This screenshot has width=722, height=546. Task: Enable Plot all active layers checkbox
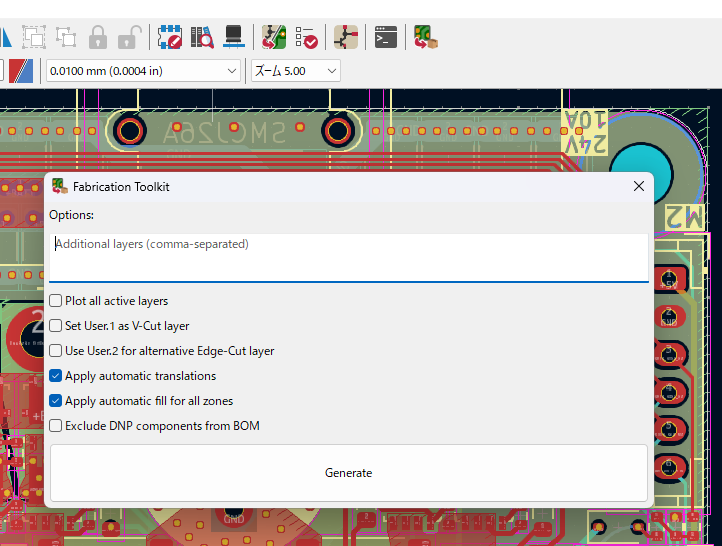pyautogui.click(x=56, y=301)
